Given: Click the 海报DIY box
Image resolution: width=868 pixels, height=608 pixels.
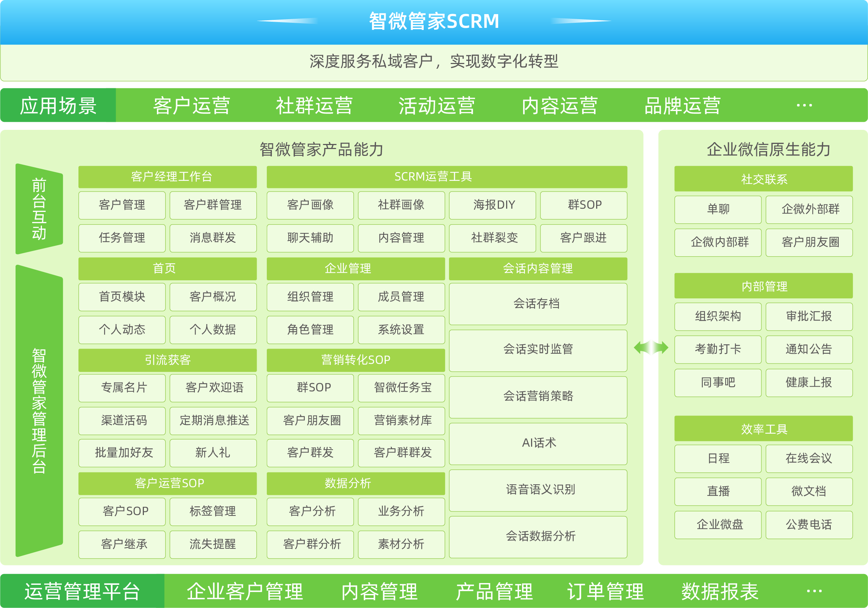Looking at the screenshot, I should point(493,205).
